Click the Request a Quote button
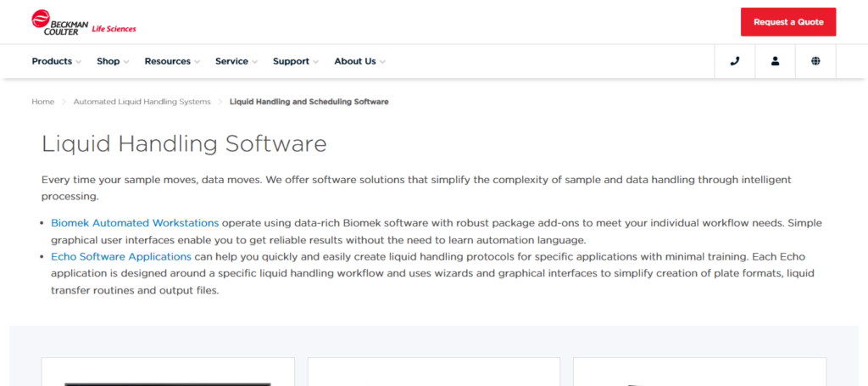Image resolution: width=868 pixels, height=386 pixels. pyautogui.click(x=788, y=22)
